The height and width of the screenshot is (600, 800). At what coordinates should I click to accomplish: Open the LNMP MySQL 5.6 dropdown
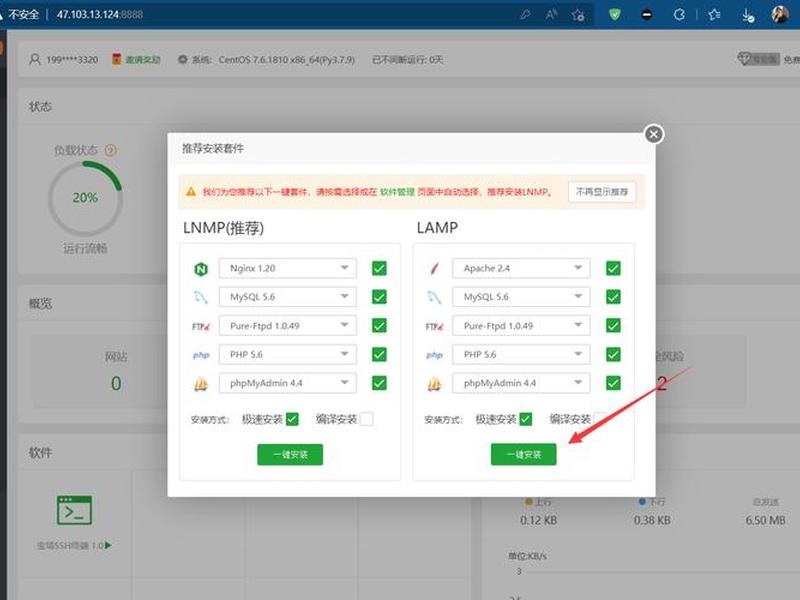point(288,297)
